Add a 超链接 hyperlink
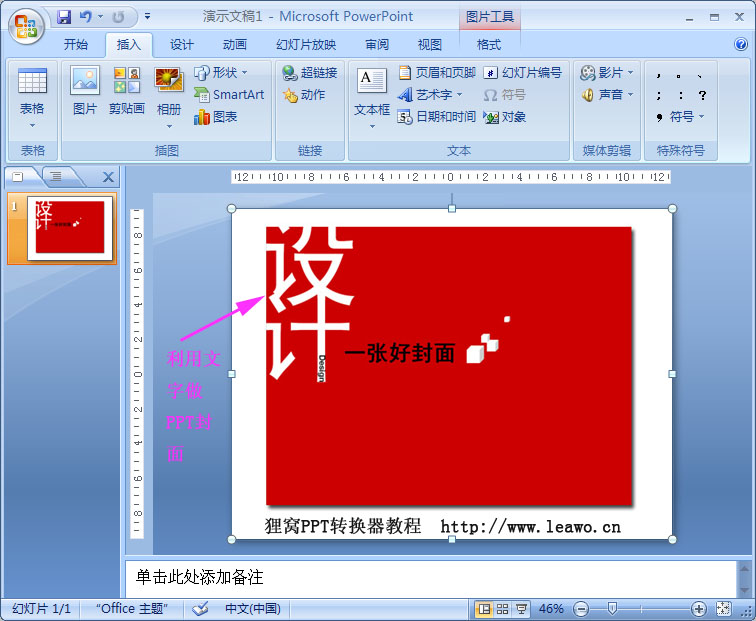Image resolution: width=756 pixels, height=621 pixels. coord(310,73)
